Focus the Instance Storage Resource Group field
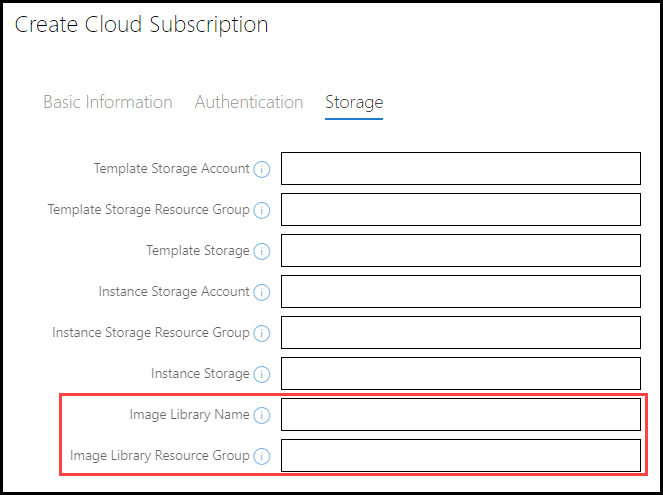 click(x=460, y=333)
